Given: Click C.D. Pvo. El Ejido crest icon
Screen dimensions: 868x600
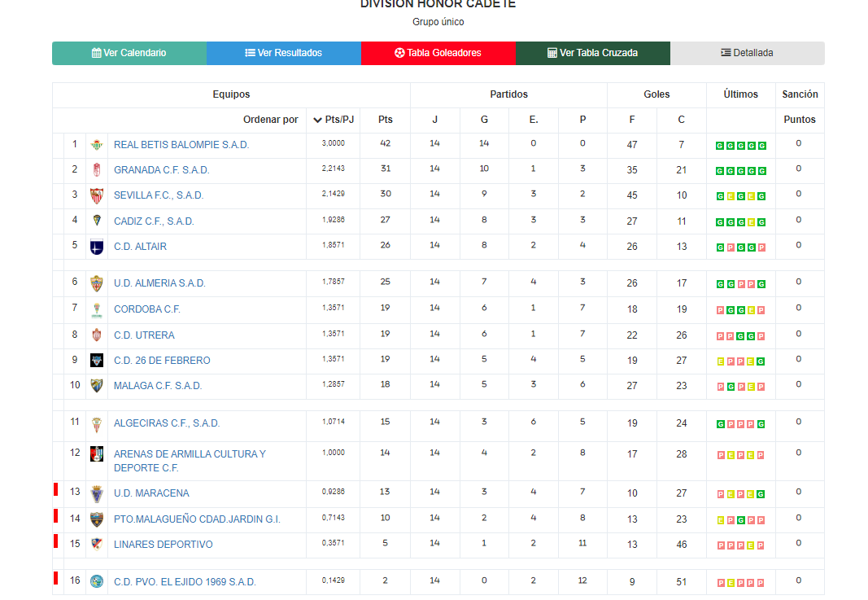Looking at the screenshot, I should (97, 581).
